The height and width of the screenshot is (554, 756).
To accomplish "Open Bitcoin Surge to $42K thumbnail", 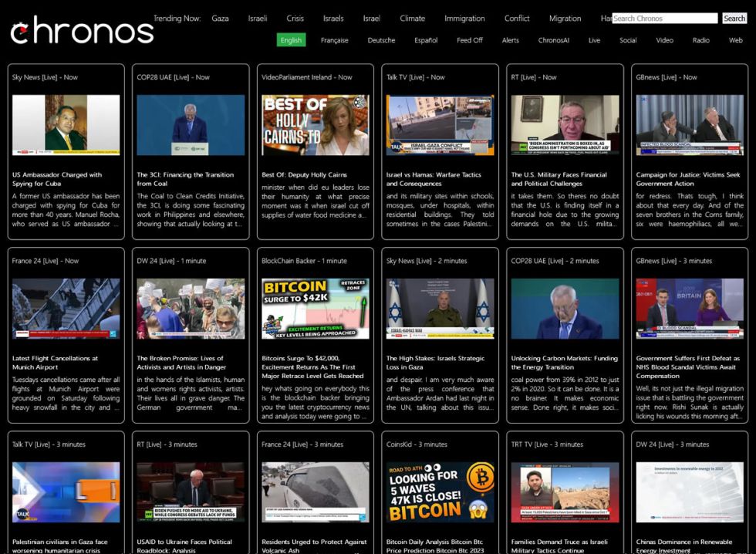I will 316,309.
